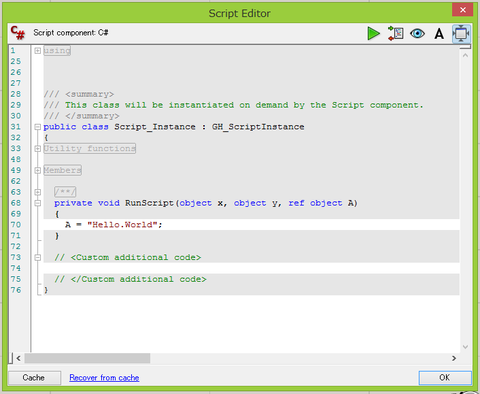Click 'Script_Instance' class name text
The image size is (480, 394).
point(155,127)
